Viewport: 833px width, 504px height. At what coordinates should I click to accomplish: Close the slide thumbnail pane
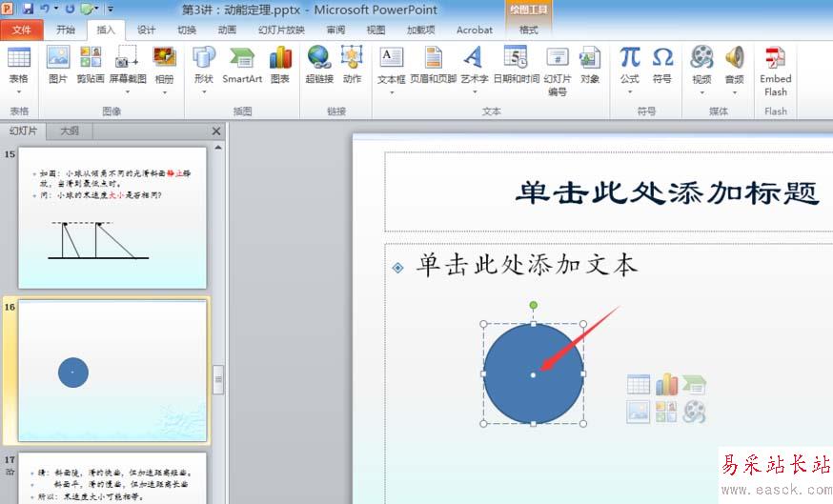(216, 131)
